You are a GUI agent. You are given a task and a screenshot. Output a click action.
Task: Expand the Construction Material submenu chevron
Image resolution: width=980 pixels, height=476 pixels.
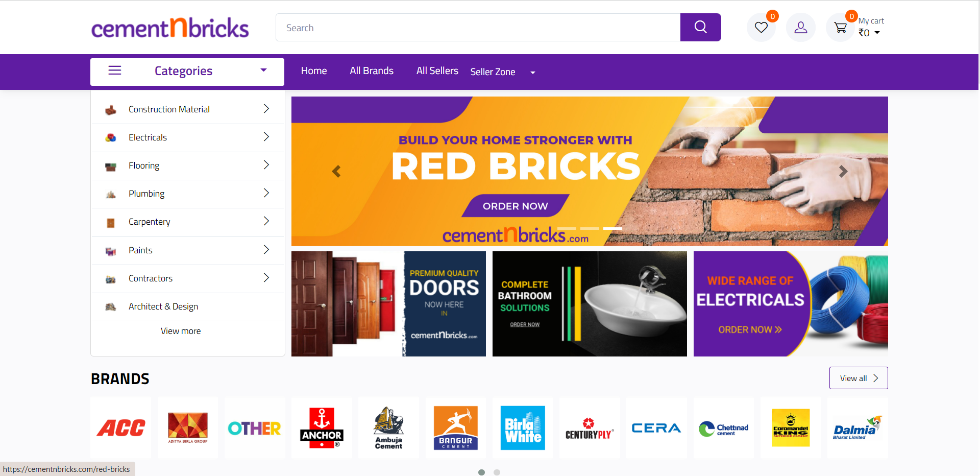tap(266, 109)
